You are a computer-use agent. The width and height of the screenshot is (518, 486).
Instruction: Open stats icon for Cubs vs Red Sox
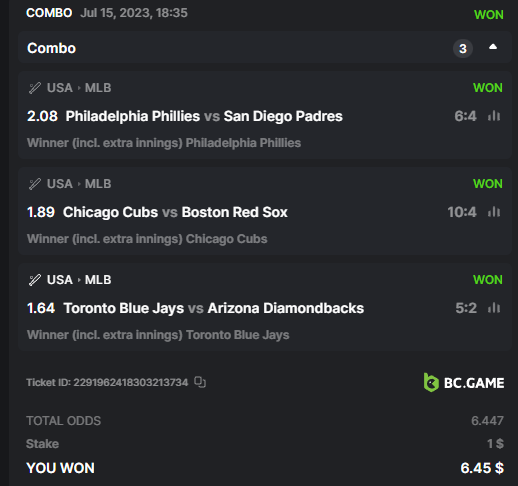(494, 212)
